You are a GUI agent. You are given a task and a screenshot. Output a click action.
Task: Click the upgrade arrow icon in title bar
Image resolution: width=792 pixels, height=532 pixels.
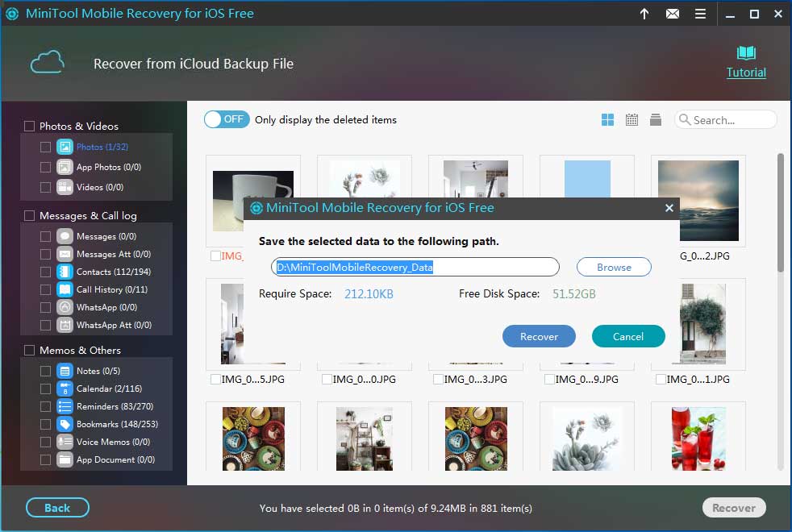[644, 14]
